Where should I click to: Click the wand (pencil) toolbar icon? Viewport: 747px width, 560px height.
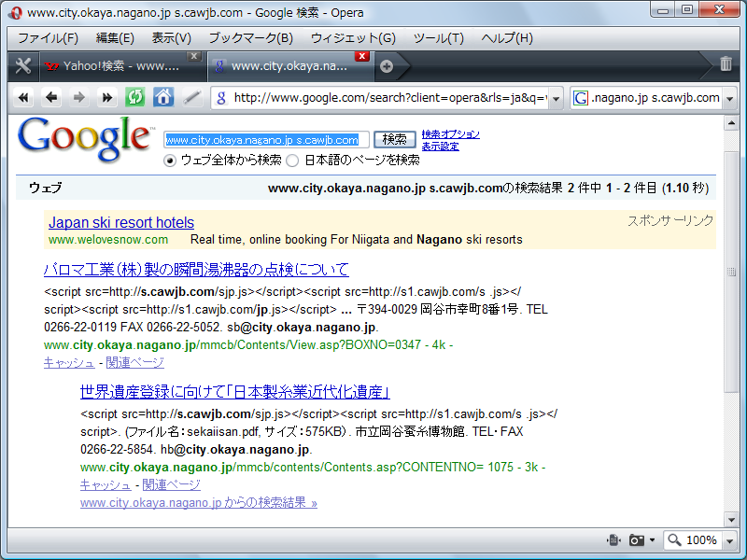191,98
